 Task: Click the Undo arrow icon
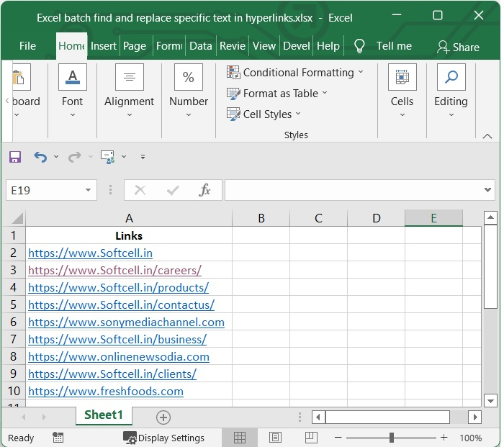tap(40, 156)
